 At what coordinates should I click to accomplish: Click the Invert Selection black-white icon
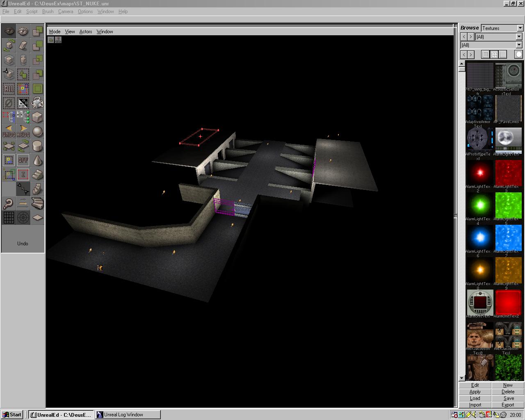[23, 103]
